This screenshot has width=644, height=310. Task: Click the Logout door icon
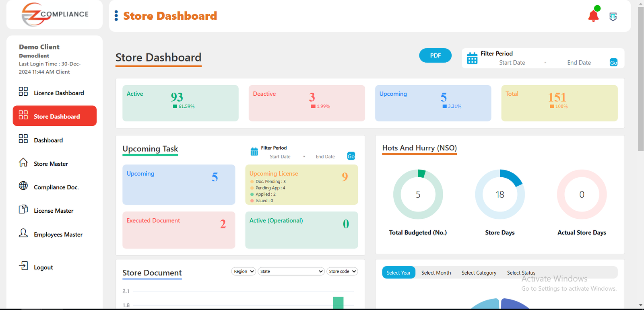[x=23, y=266]
